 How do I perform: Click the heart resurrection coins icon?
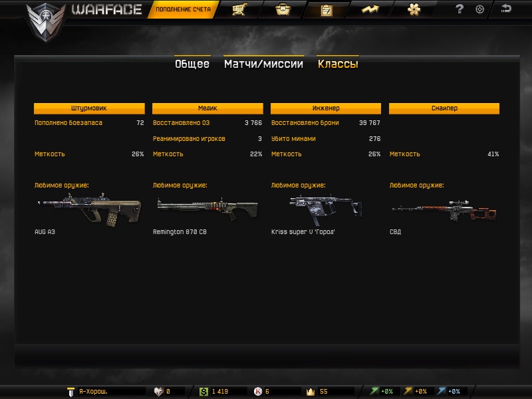pos(158,392)
